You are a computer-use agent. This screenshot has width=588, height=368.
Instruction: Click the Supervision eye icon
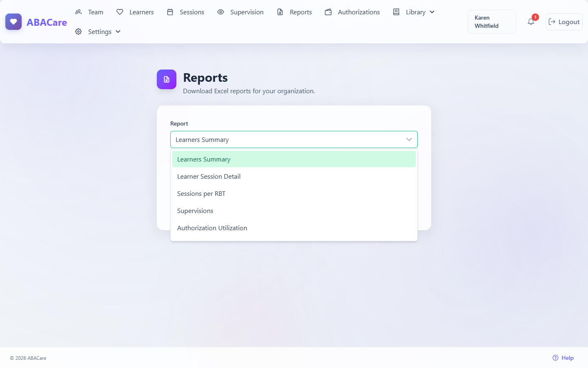point(220,12)
